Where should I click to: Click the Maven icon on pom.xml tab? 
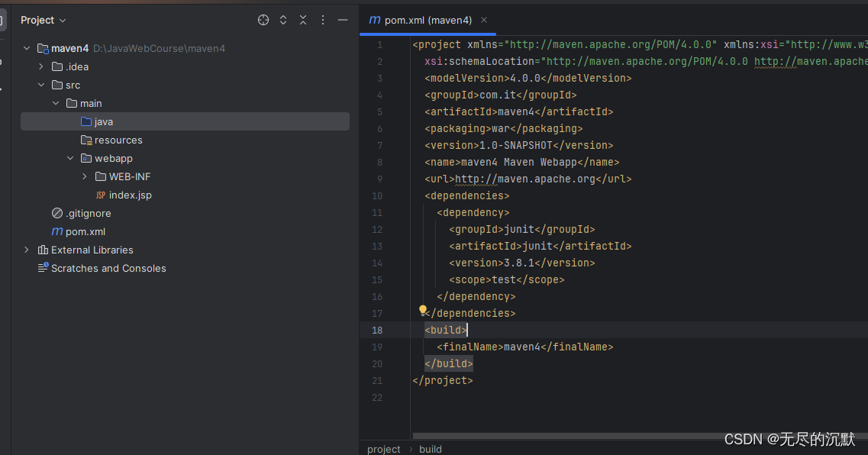click(x=375, y=20)
